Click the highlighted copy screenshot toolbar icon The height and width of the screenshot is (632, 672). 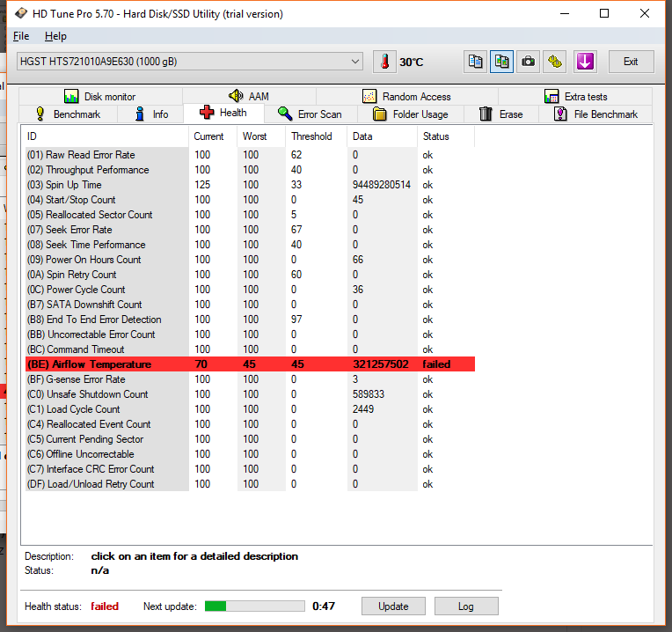(x=501, y=62)
